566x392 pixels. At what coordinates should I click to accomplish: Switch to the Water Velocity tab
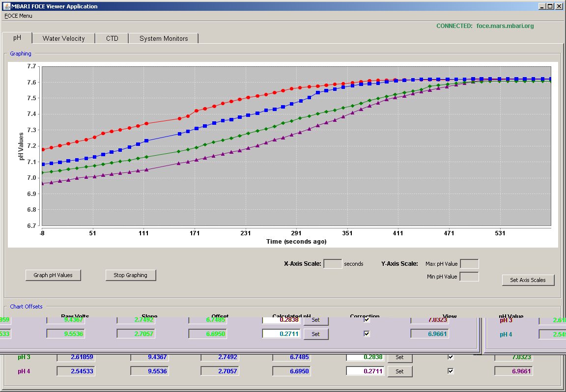click(63, 38)
